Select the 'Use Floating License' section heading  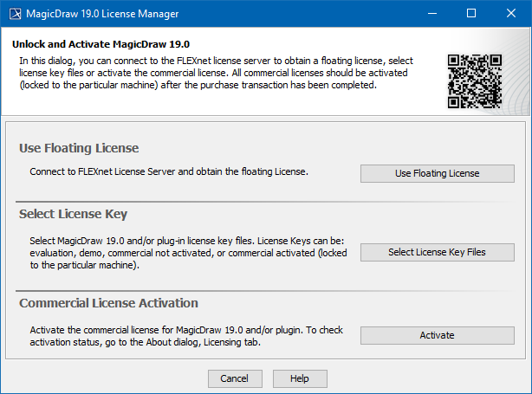tap(79, 148)
